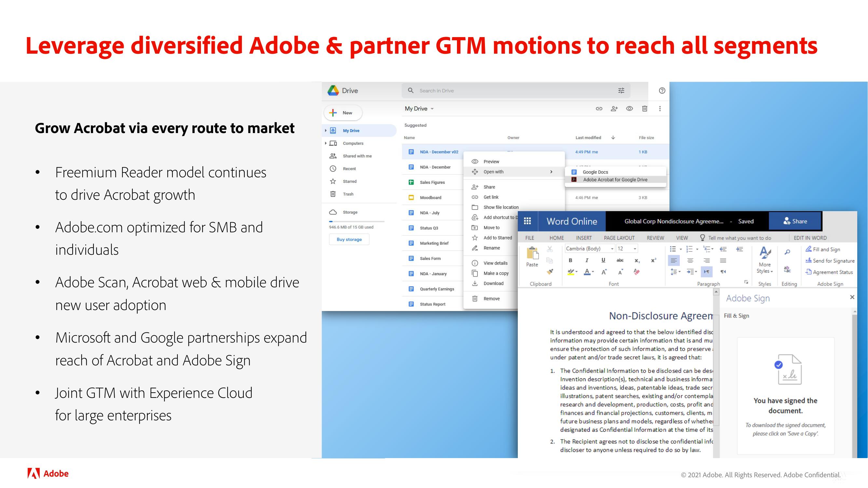The width and height of the screenshot is (868, 488).
Task: Open the INSERT ribbon tab
Action: tap(584, 238)
